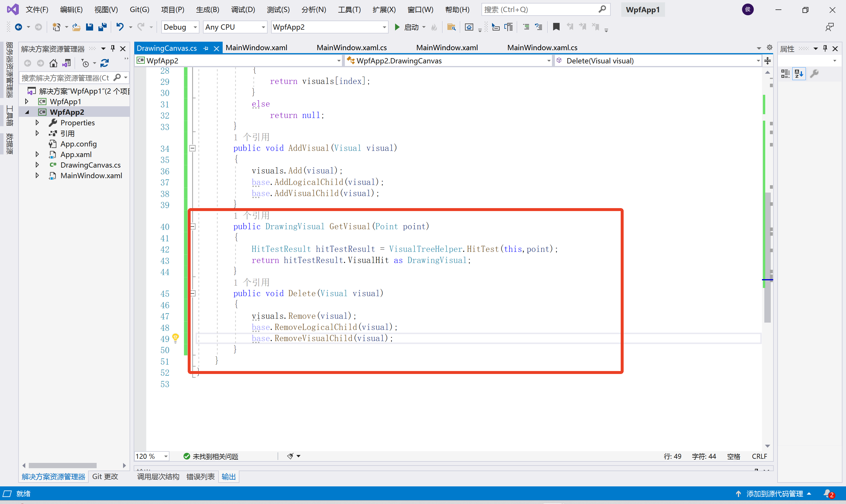Click the Undo toolbar icon
The width and height of the screenshot is (846, 504).
(x=120, y=27)
